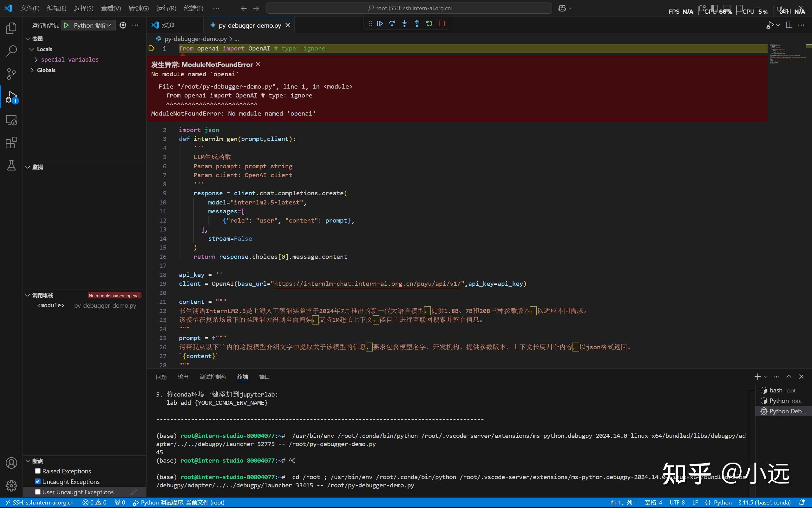The image size is (812, 508).
Task: Click the debug Continue button
Action: [380, 24]
